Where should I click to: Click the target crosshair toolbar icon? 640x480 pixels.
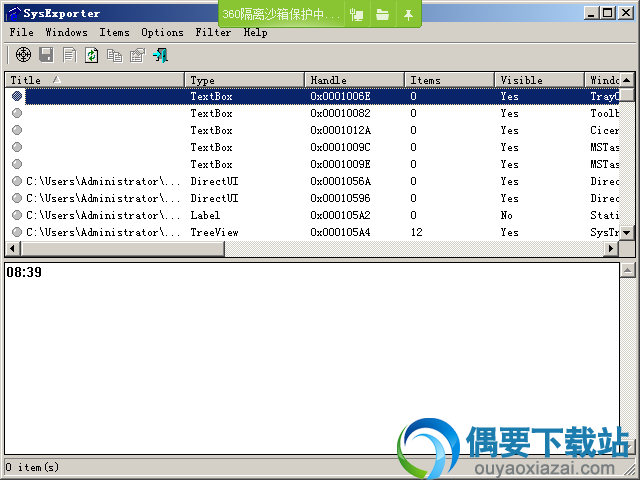pos(23,55)
